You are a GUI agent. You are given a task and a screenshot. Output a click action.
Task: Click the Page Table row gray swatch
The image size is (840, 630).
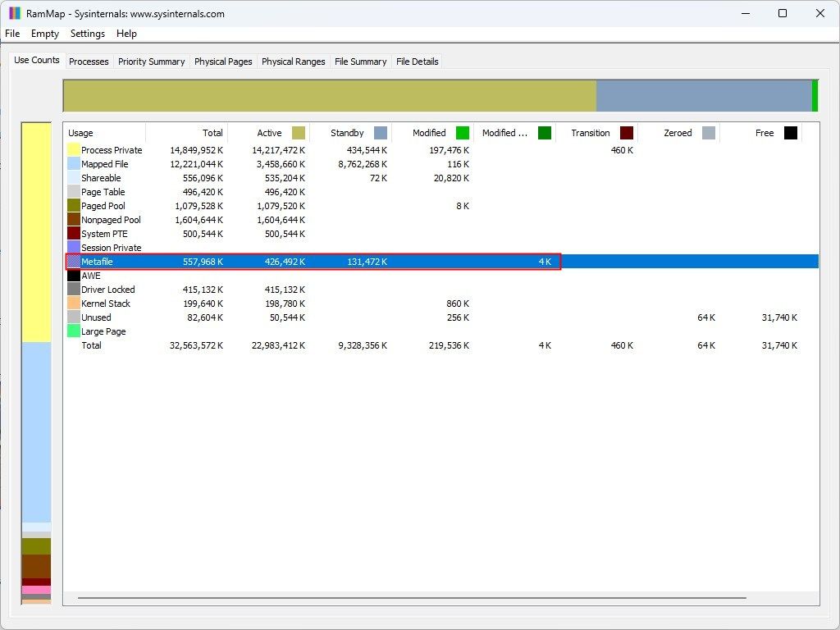click(73, 192)
